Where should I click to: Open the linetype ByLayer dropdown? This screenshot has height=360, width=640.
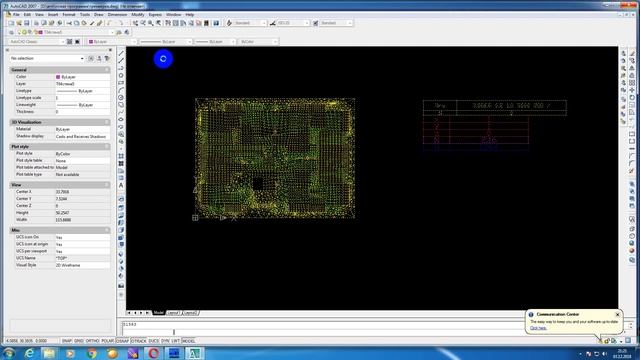coord(165,42)
